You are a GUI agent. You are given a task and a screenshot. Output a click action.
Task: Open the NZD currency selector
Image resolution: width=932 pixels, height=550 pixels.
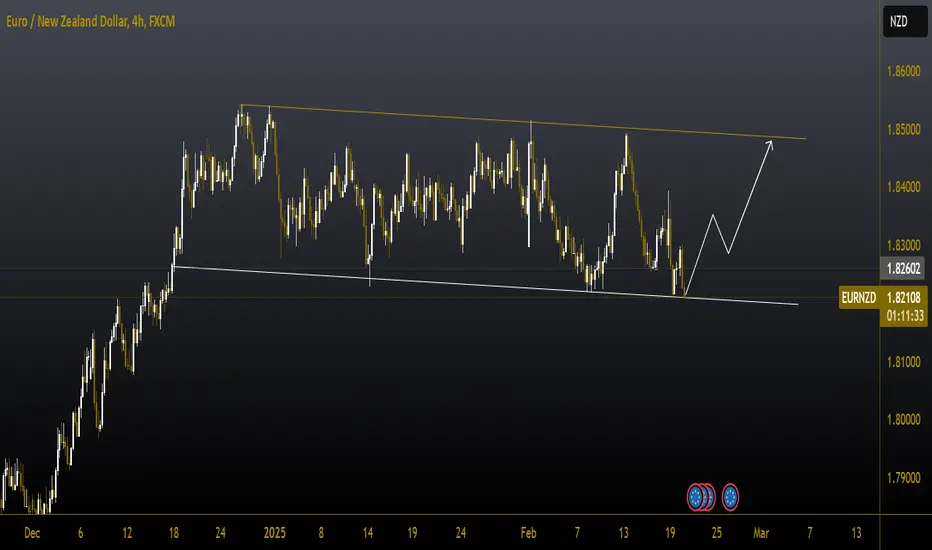point(904,21)
